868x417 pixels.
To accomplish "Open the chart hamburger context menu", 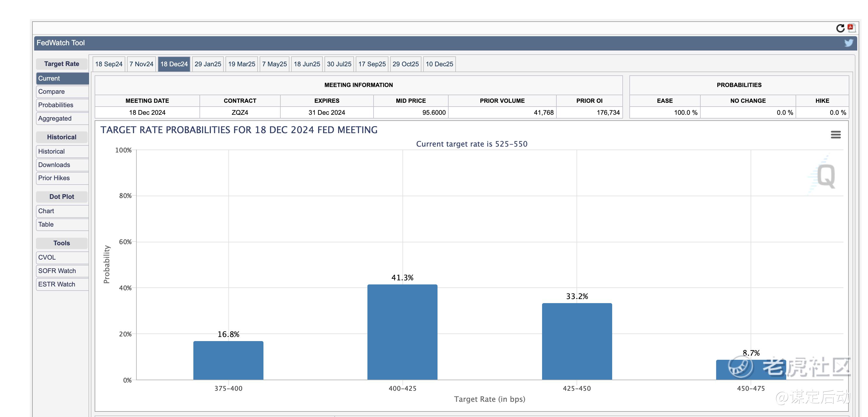I will pyautogui.click(x=835, y=135).
